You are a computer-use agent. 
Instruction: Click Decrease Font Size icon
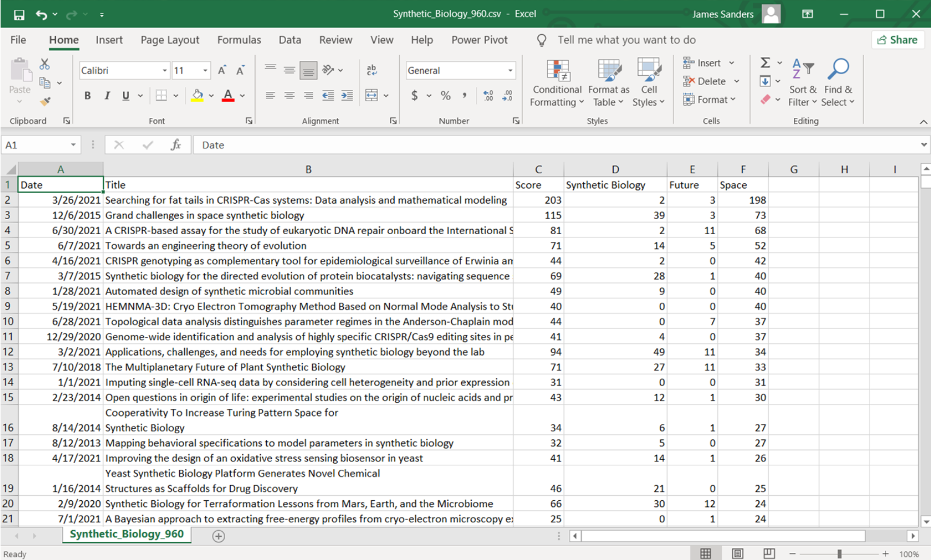coord(240,70)
